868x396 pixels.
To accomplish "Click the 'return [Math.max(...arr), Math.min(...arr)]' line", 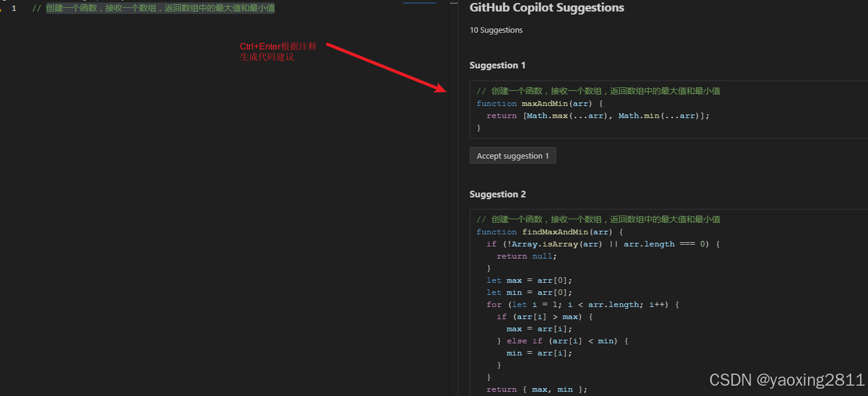I will (597, 116).
